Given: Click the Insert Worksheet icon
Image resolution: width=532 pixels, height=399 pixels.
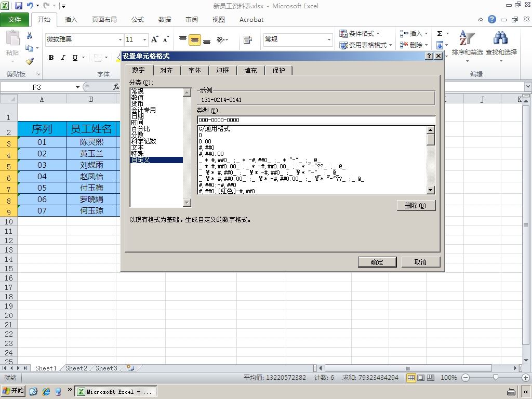Looking at the screenshot, I should [x=130, y=368].
